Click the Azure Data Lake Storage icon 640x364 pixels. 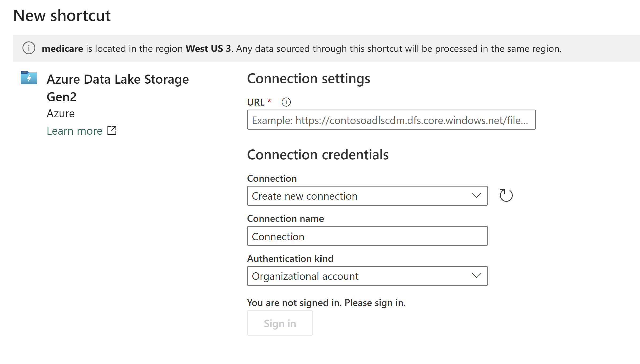pyautogui.click(x=29, y=78)
